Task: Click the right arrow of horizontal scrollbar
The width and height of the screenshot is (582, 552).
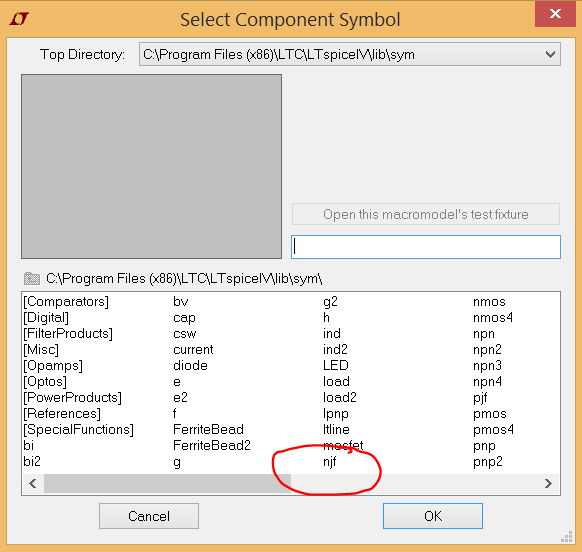Action: tap(548, 483)
